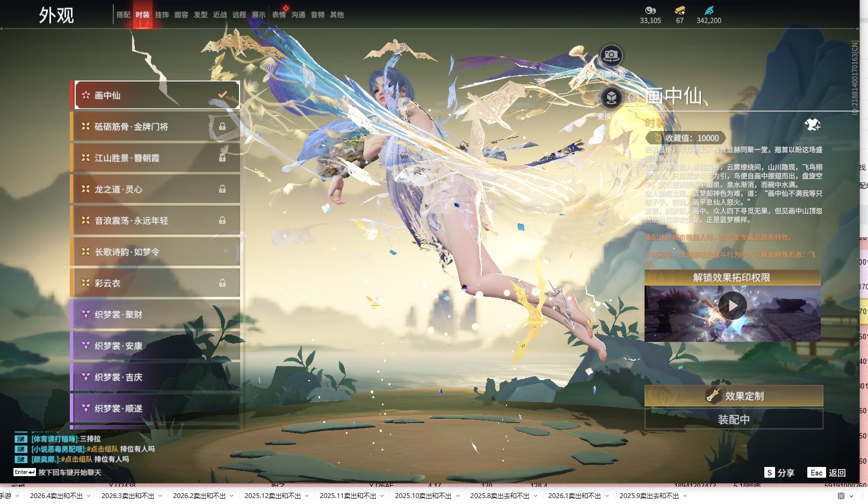Image resolution: width=868 pixels, height=504 pixels.
Task: Click lock icon on 龙之道·灵心 outfit
Action: point(222,189)
